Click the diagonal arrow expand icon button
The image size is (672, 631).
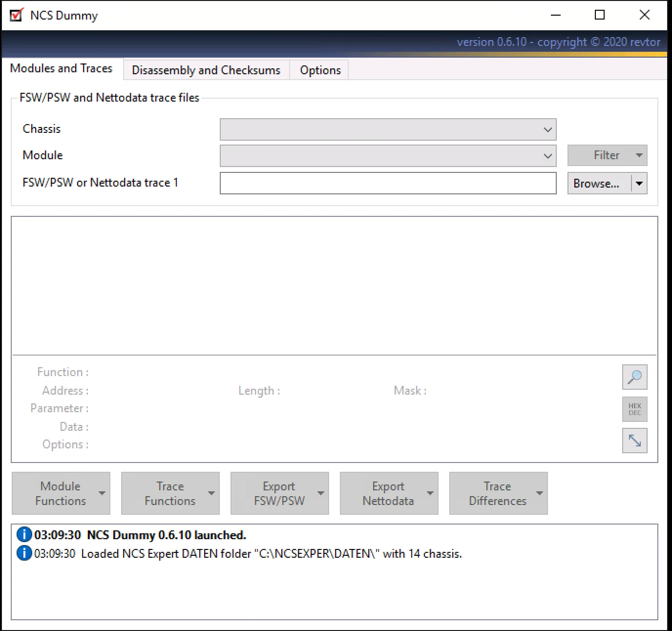634,441
